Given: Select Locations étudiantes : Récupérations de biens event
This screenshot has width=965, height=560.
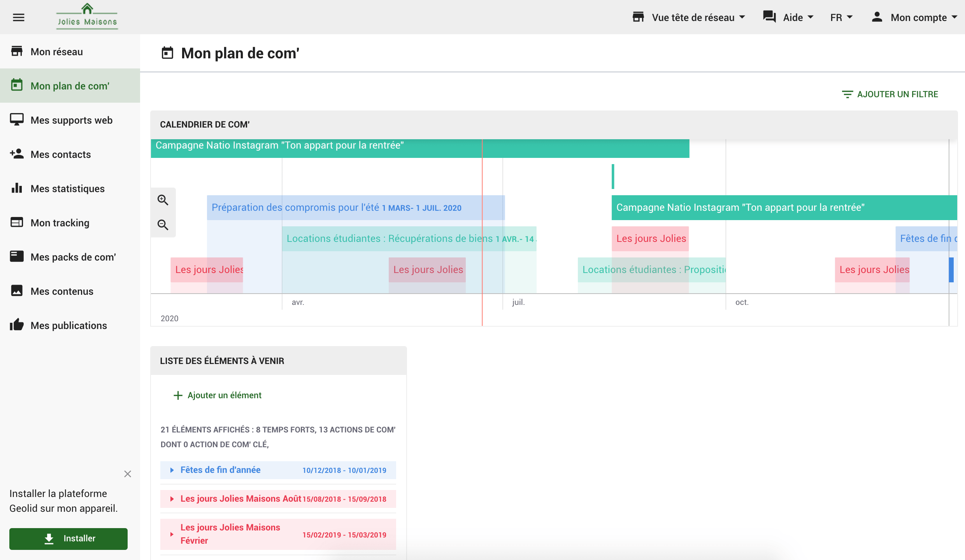Looking at the screenshot, I should [x=409, y=239].
